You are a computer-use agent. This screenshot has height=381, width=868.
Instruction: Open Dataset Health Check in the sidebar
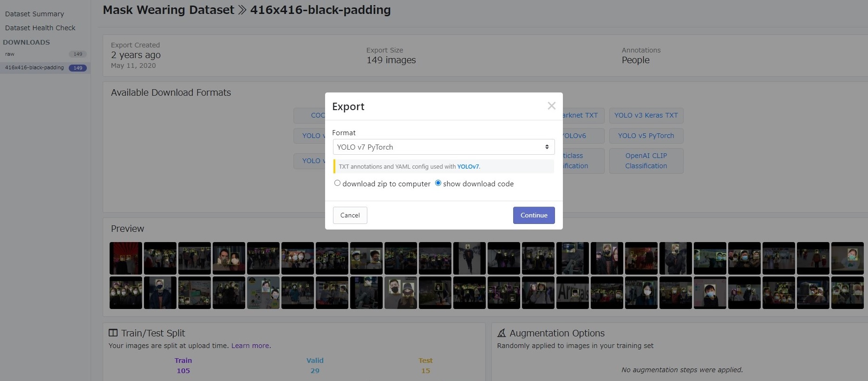(40, 28)
